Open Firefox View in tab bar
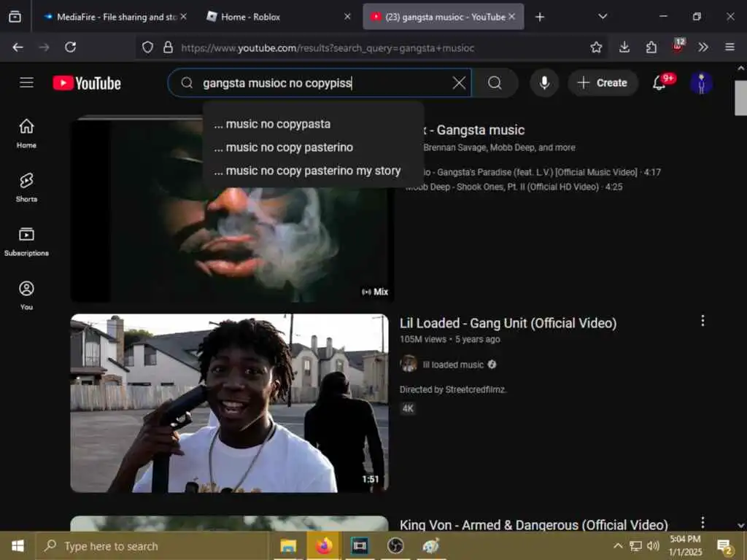 pyautogui.click(x=15, y=17)
